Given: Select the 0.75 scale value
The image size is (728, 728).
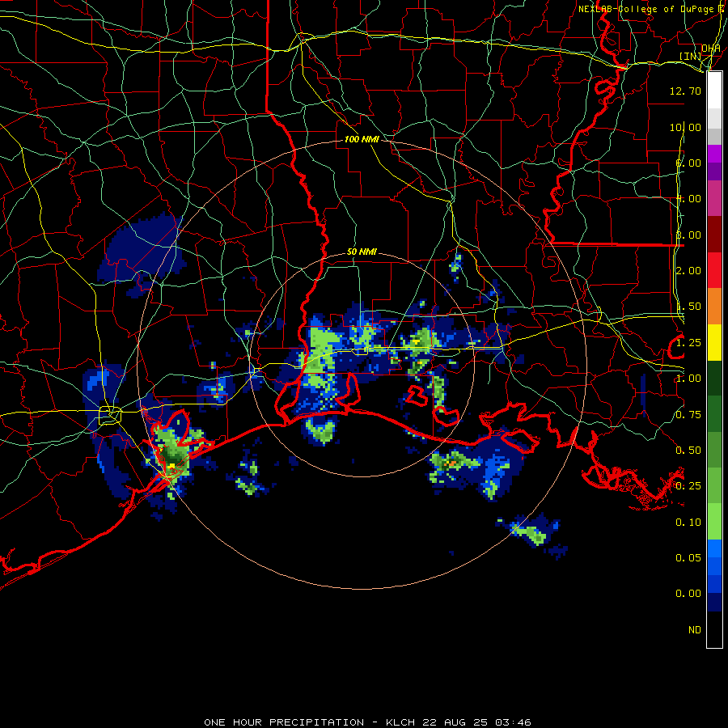Looking at the screenshot, I should point(688,415).
